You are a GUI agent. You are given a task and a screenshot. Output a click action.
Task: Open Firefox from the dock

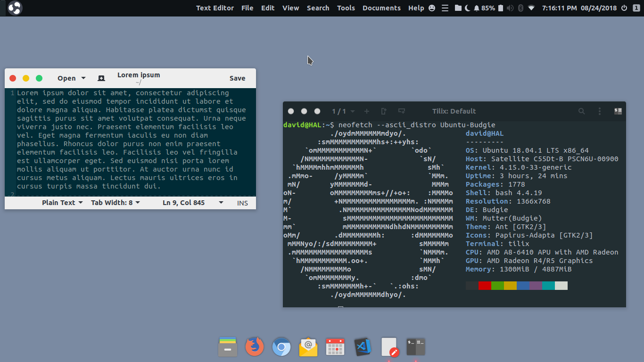point(255,347)
